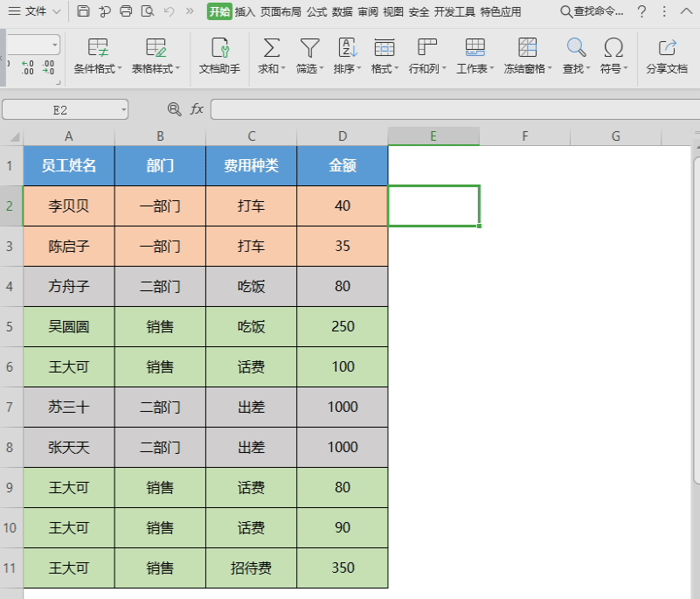Click the export PDF icon beside Save
The width and height of the screenshot is (700, 599).
pos(105,11)
